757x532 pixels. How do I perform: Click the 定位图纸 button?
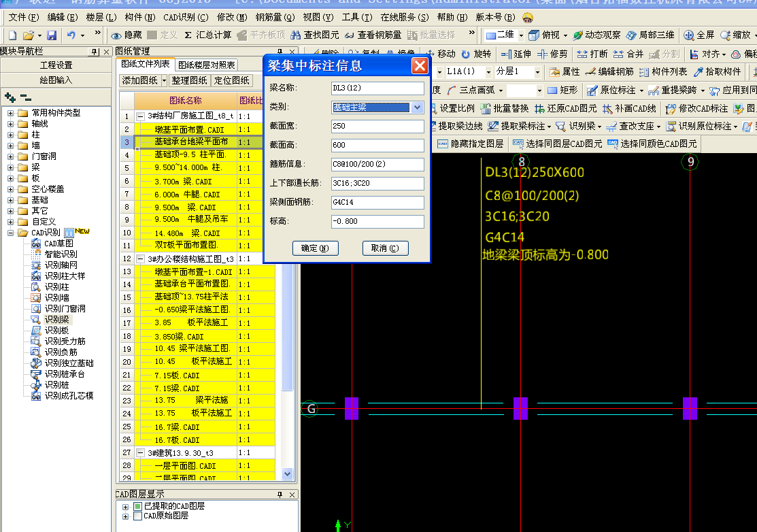232,81
